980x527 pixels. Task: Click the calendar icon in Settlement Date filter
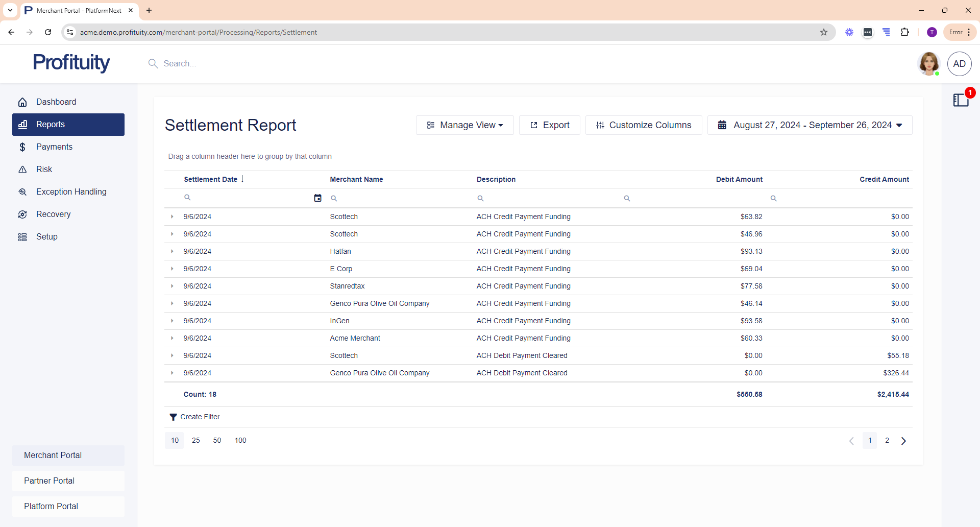tap(317, 198)
